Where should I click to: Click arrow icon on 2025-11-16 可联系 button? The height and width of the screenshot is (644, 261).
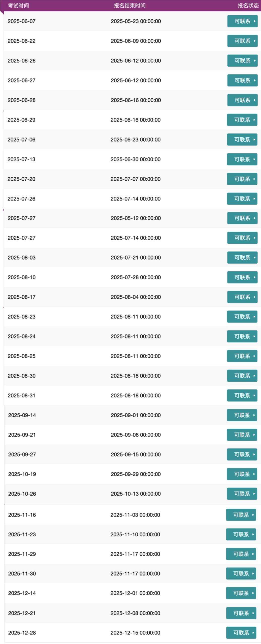click(x=253, y=515)
